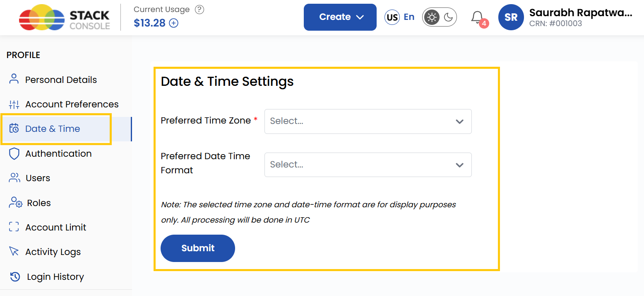Image resolution: width=644 pixels, height=296 pixels.
Task: Switch to the Account Limit section
Action: pos(55,227)
